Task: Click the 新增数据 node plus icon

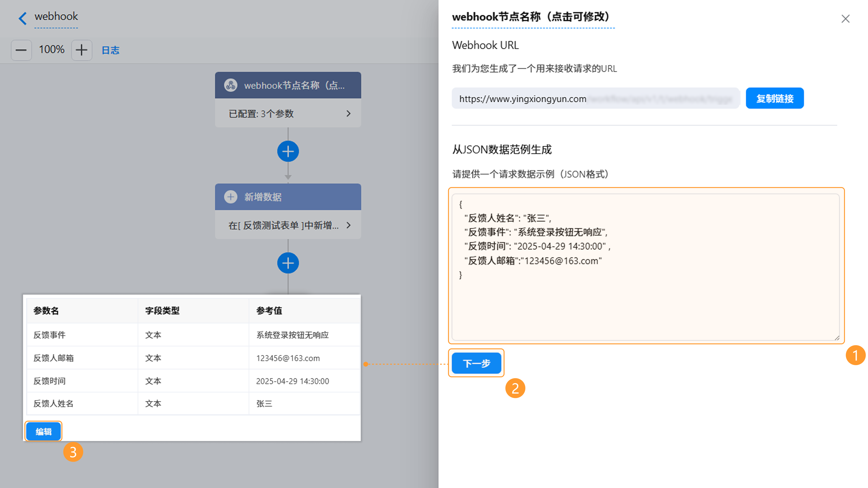Action: tap(231, 197)
